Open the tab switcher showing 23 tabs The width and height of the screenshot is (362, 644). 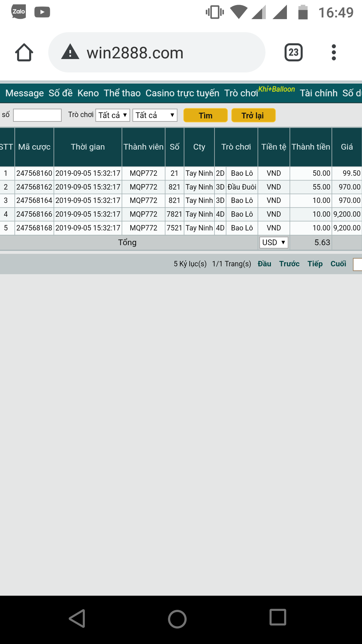pyautogui.click(x=293, y=53)
